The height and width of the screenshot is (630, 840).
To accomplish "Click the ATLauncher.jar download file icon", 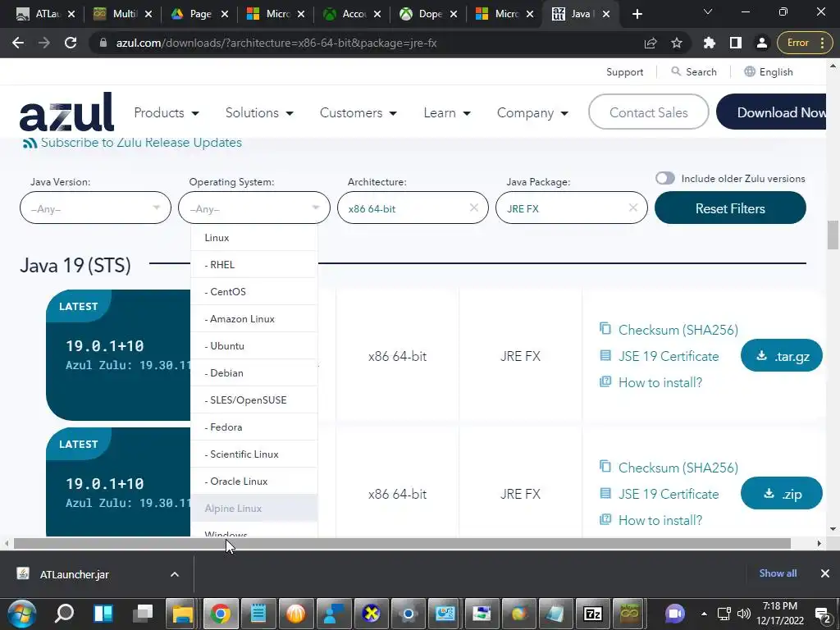I will (x=22, y=573).
